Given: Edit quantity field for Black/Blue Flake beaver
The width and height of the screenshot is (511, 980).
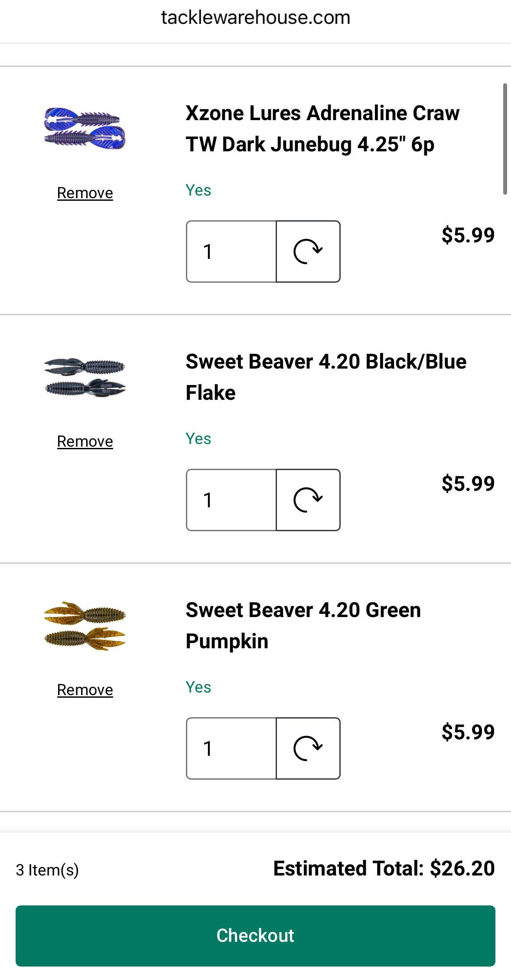Looking at the screenshot, I should point(231,500).
